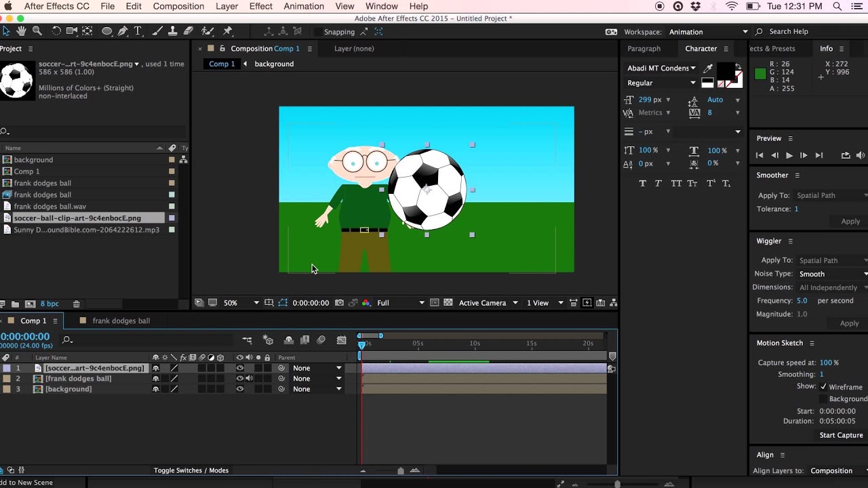
Task: Open Parent dropdown for soccer ball layer
Action: (x=317, y=368)
